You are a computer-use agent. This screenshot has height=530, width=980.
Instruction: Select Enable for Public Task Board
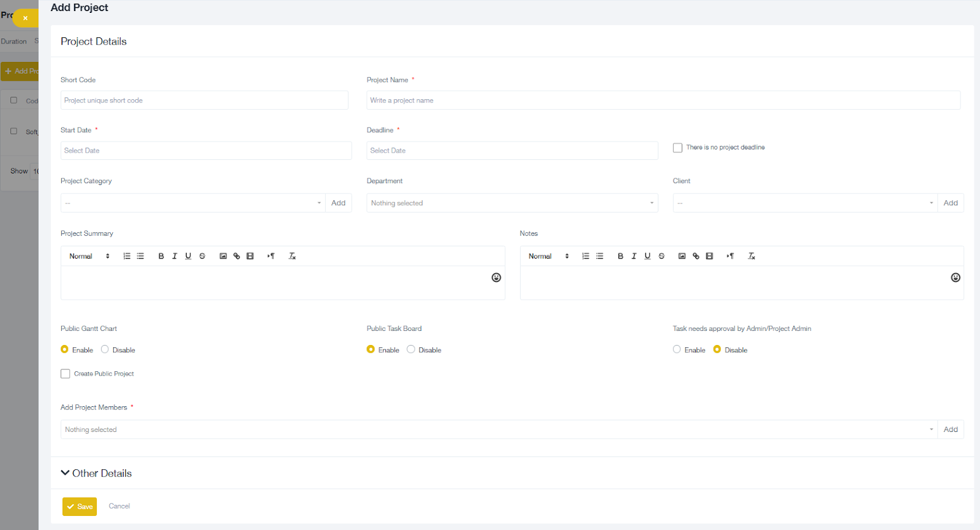pyautogui.click(x=371, y=349)
